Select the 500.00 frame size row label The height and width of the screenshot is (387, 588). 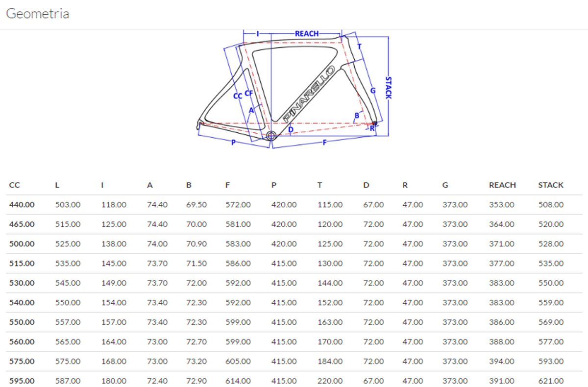22,244
